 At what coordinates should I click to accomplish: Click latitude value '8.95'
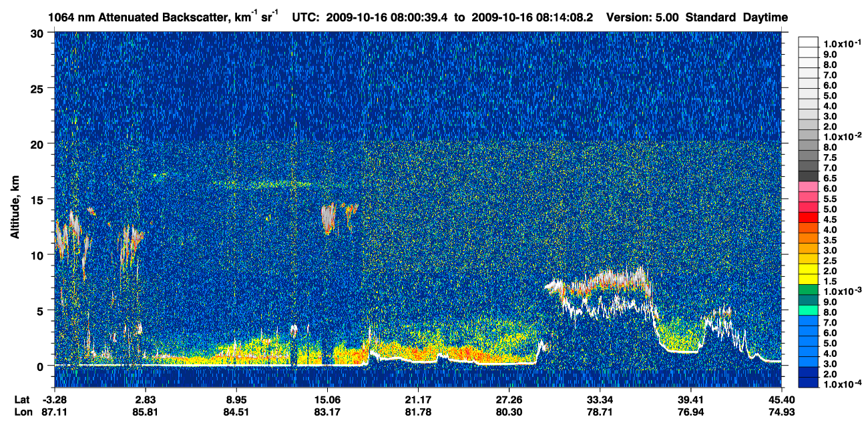[x=236, y=400]
